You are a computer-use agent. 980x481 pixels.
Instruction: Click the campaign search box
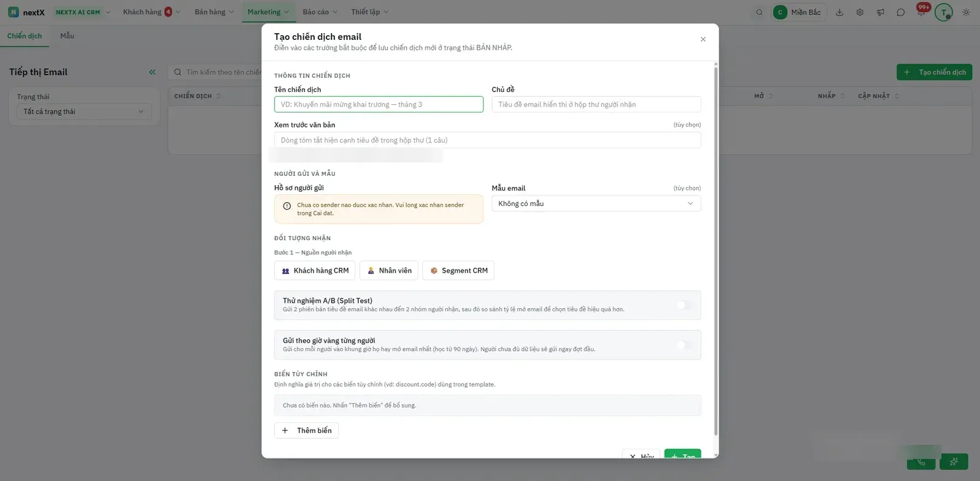[x=216, y=72]
